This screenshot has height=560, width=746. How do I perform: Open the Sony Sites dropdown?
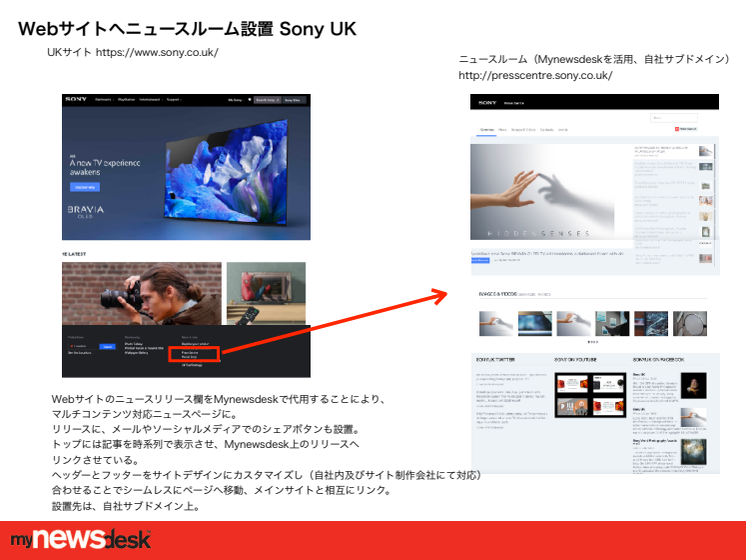pyautogui.click(x=294, y=100)
